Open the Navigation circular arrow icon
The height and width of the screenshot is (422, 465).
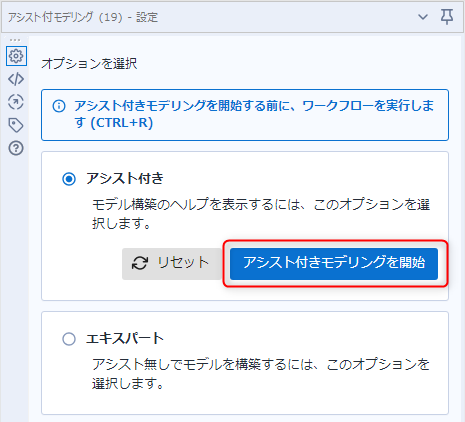[x=16, y=102]
